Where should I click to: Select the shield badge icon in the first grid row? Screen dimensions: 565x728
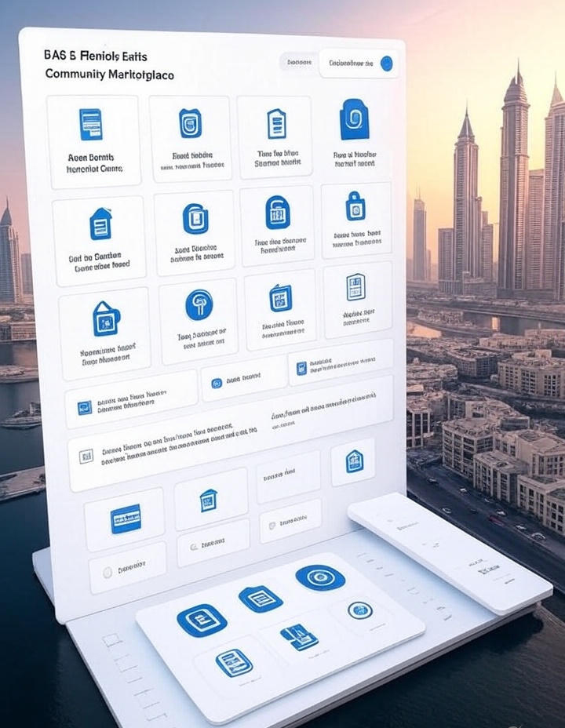tap(190, 123)
